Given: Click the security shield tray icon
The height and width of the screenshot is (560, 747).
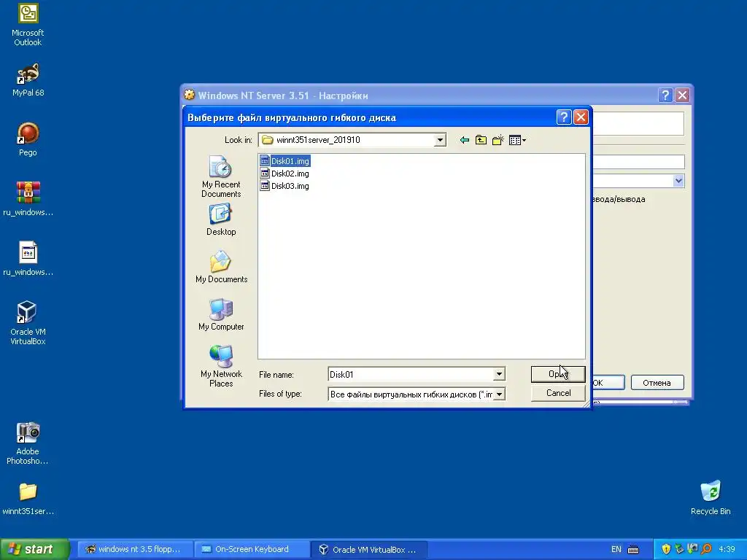Looking at the screenshot, I should coord(666,550).
